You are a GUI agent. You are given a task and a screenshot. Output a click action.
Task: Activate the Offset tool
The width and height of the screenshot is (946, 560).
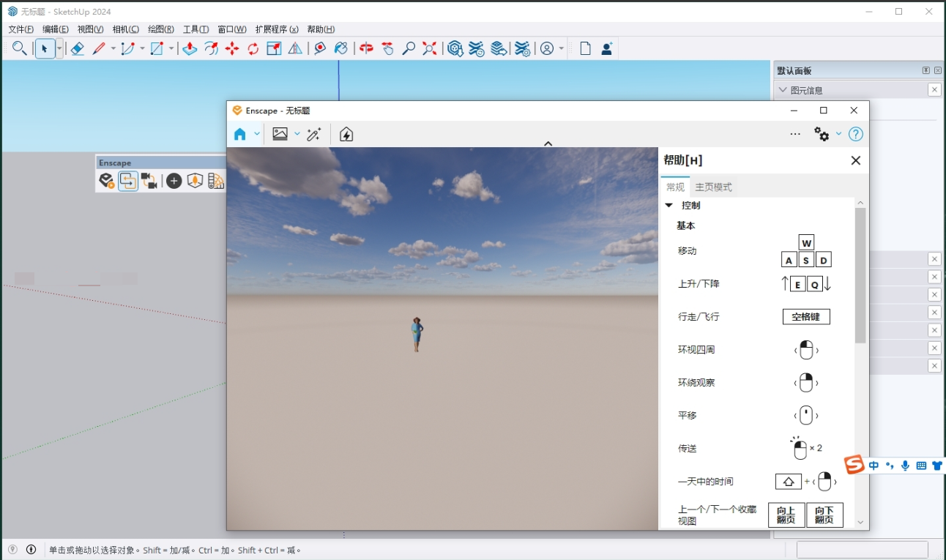[211, 48]
